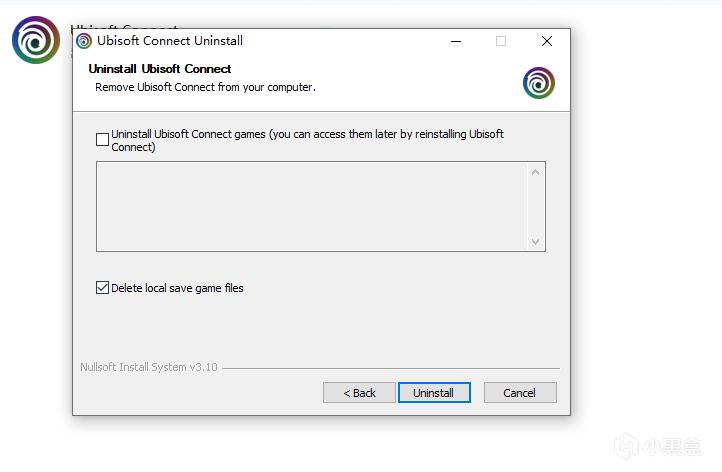This screenshot has height=472, width=722.
Task: Click inside the empty games list box
Action: pyautogui.click(x=312, y=206)
